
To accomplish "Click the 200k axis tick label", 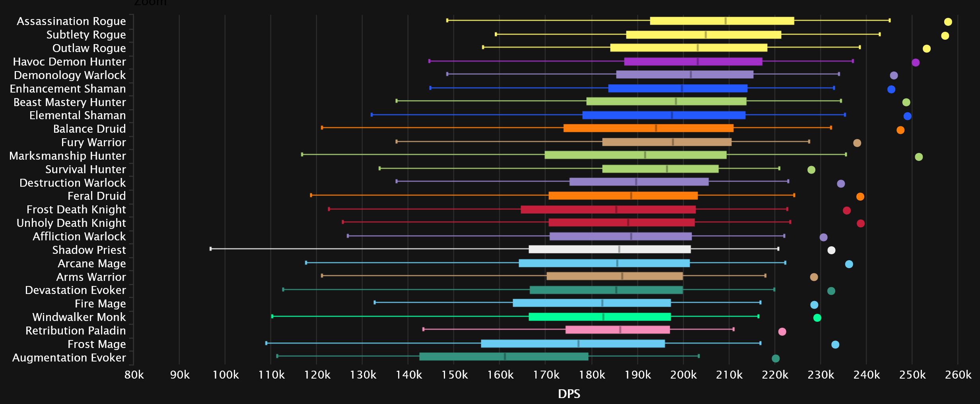I will (683, 375).
